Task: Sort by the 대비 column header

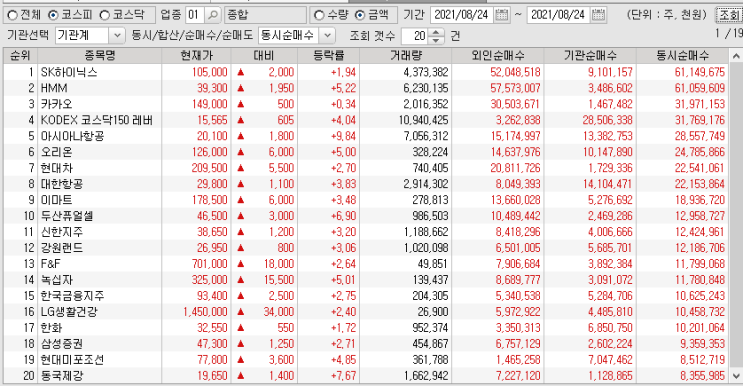Action: 264,55
